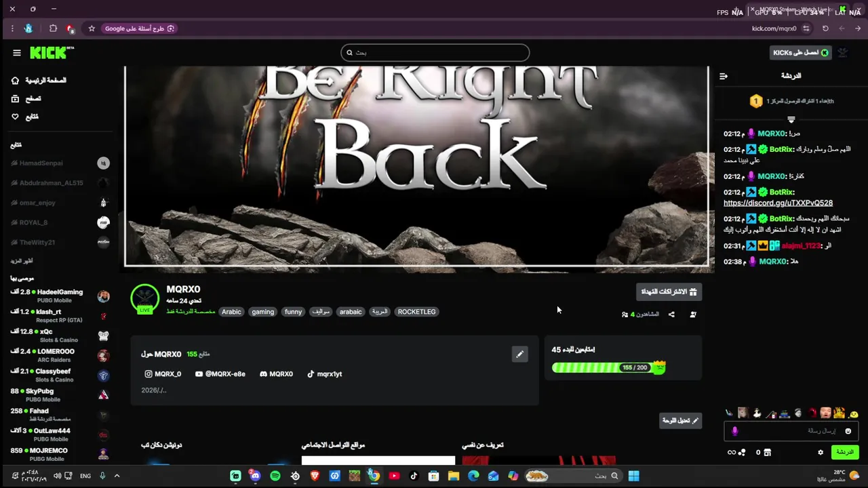This screenshot has width=868, height=488.
Task: Click MQRX0 live avatar
Action: pos(144,299)
